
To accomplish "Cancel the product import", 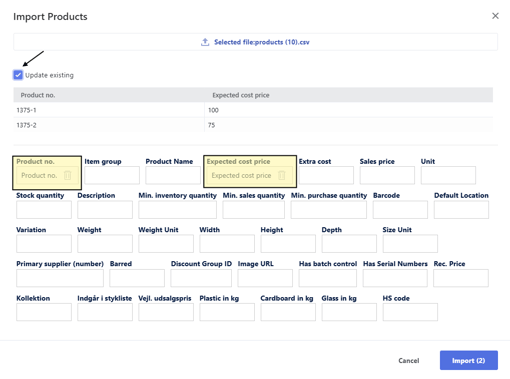I will click(x=409, y=361).
